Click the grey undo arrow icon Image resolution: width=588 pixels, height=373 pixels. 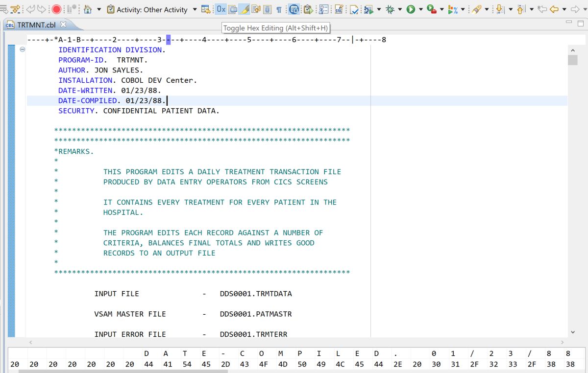click(x=31, y=9)
